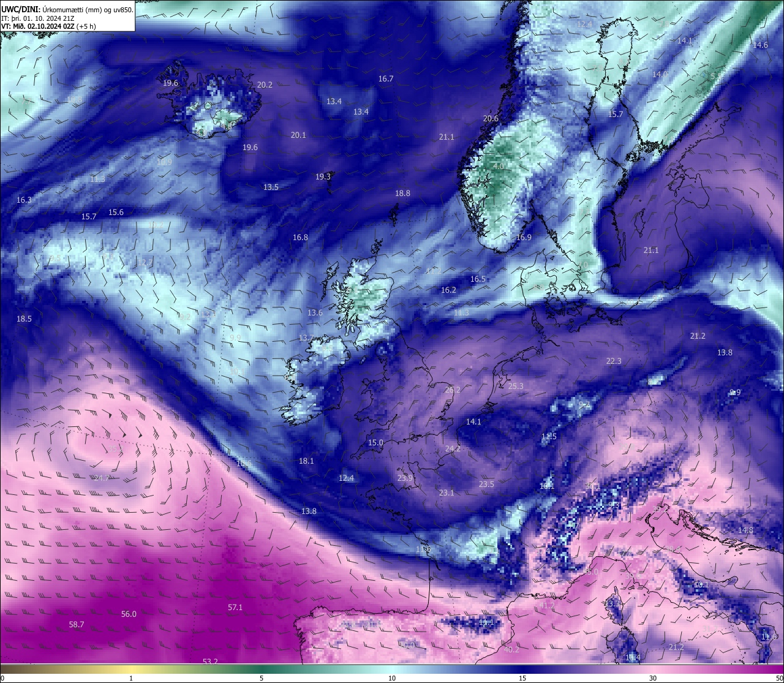Click the UWC/DINI title text in header

pos(20,9)
